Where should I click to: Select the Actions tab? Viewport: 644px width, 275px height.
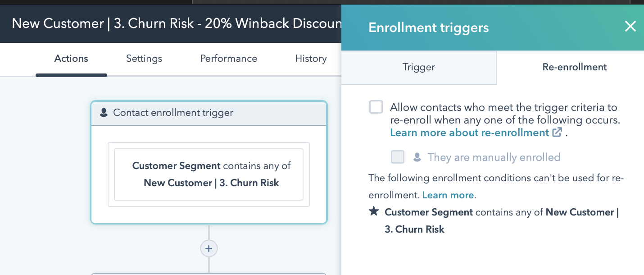point(71,59)
